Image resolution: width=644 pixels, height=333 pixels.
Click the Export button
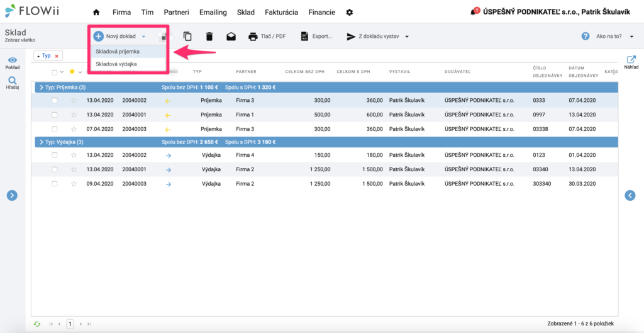pos(316,36)
